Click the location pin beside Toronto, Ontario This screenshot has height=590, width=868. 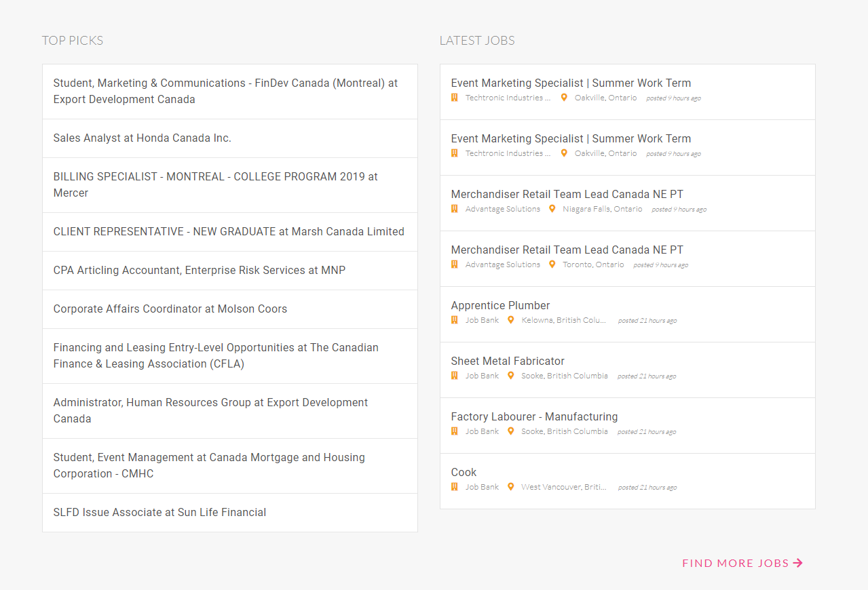552,264
